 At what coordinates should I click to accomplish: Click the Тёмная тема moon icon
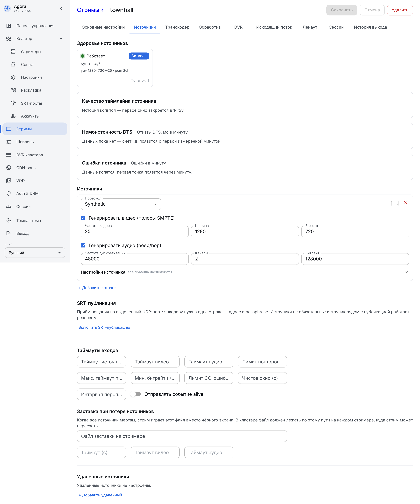(x=9, y=220)
